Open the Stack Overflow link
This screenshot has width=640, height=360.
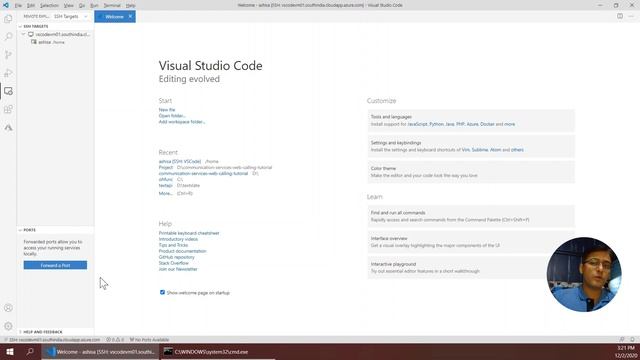(173, 263)
